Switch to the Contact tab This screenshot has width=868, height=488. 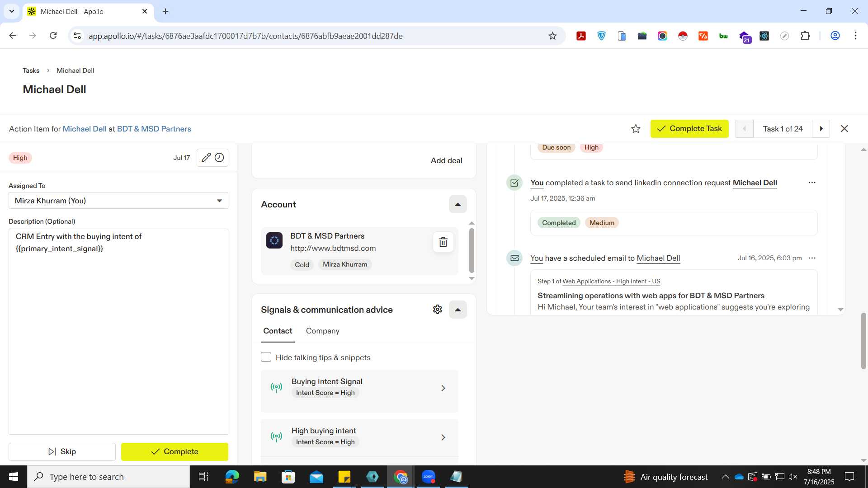point(278,331)
